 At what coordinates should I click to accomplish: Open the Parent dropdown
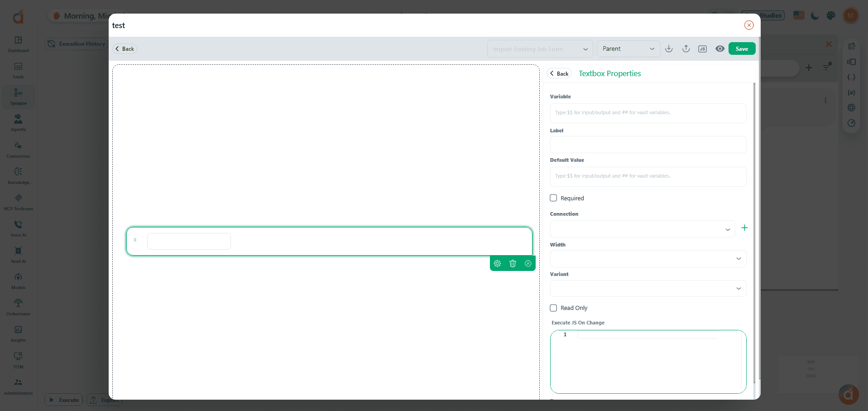(x=628, y=49)
